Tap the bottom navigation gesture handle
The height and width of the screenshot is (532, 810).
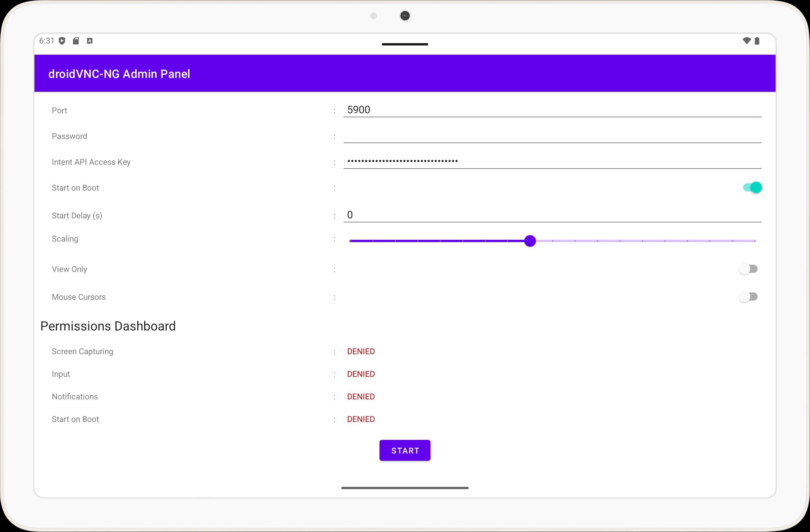[x=405, y=488]
